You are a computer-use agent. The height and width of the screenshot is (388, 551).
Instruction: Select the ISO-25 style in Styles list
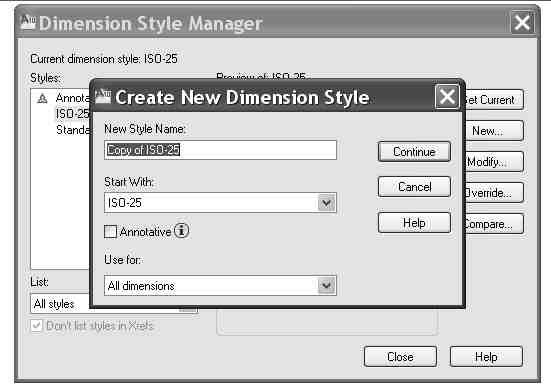(72, 114)
